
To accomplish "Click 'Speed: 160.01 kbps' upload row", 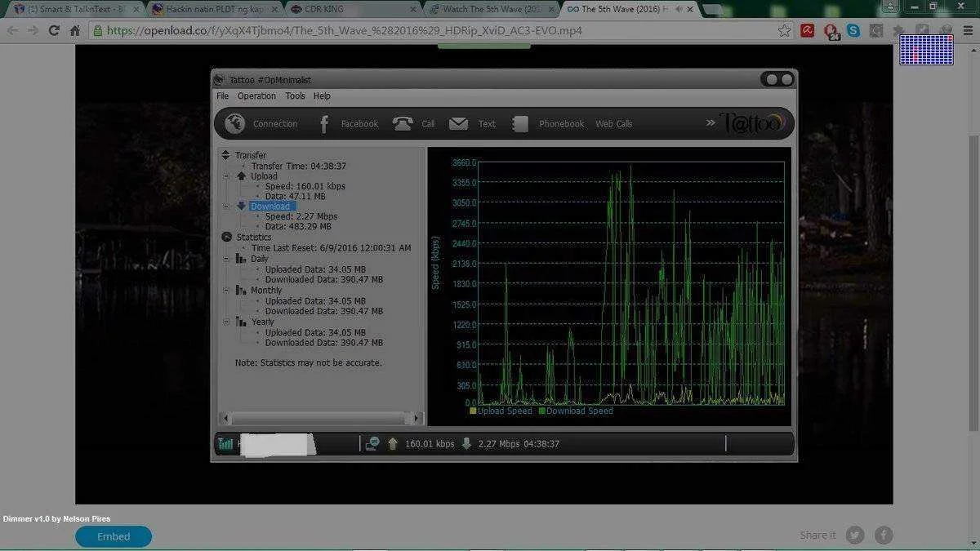I will [x=305, y=186].
